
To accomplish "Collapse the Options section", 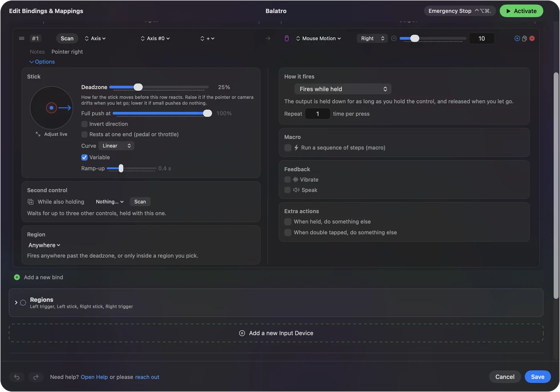I will point(42,62).
